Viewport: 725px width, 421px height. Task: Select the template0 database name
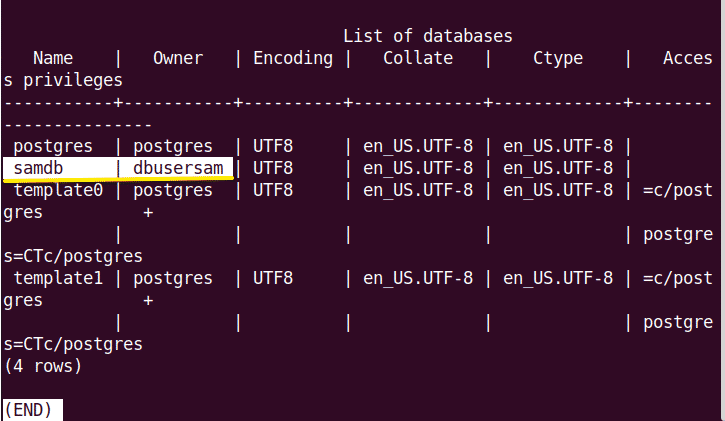pyautogui.click(x=58, y=190)
